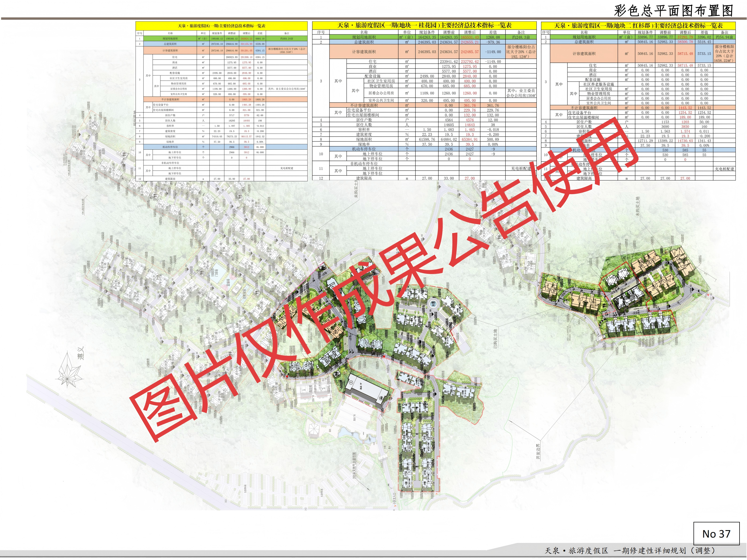
Task: Select the 居住人数 value 14643
Action: pyautogui.click(x=470, y=125)
